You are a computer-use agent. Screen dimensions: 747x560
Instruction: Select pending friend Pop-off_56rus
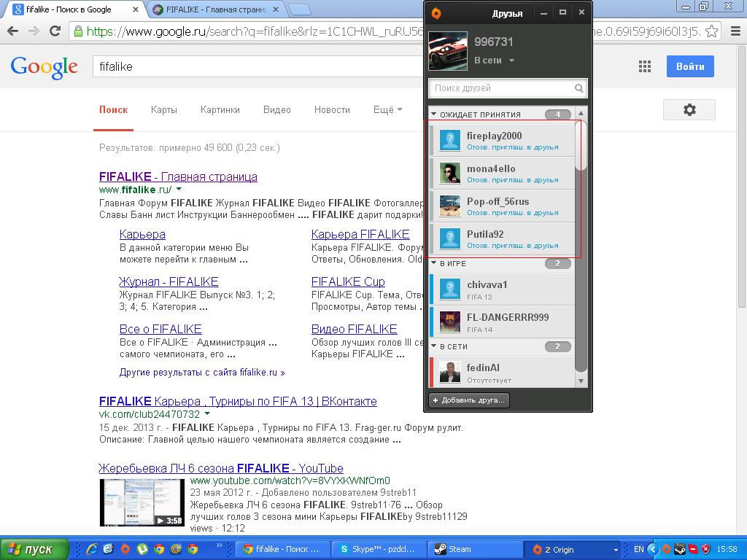502,206
